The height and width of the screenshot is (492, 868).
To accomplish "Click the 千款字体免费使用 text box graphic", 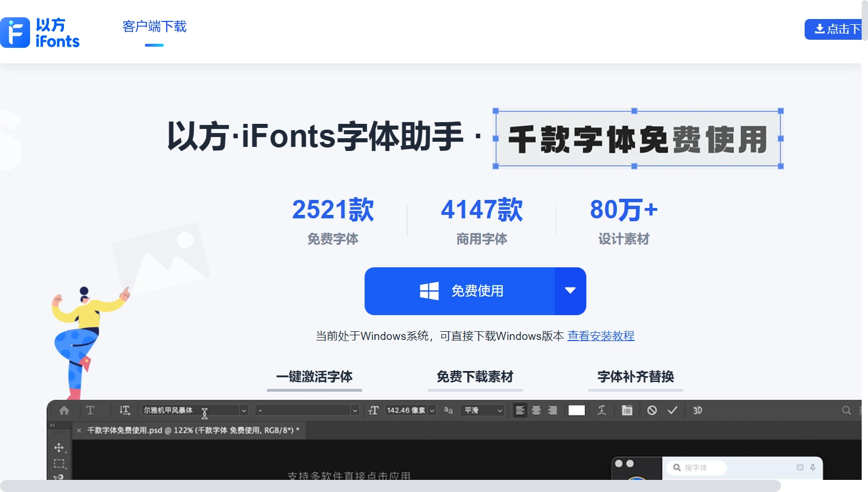I will pos(638,139).
